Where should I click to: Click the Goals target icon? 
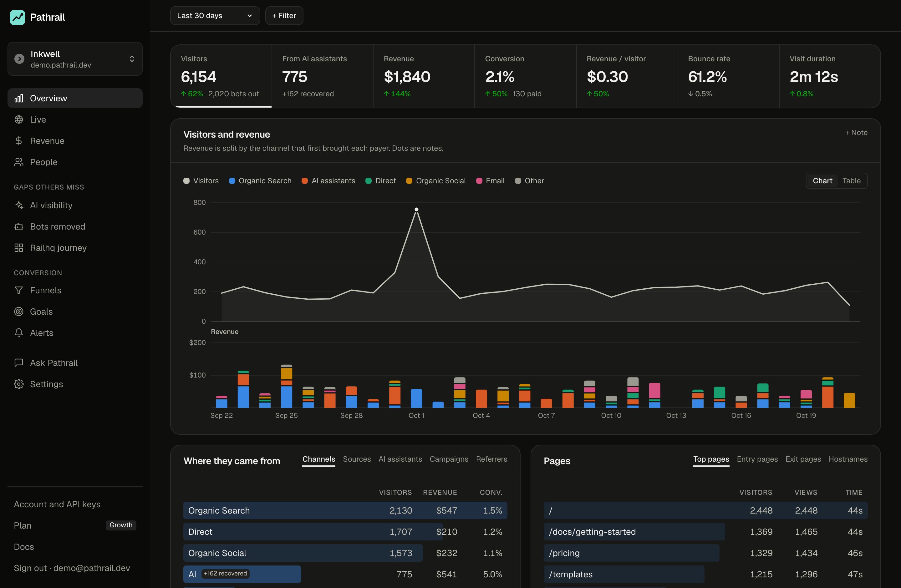pos(18,312)
